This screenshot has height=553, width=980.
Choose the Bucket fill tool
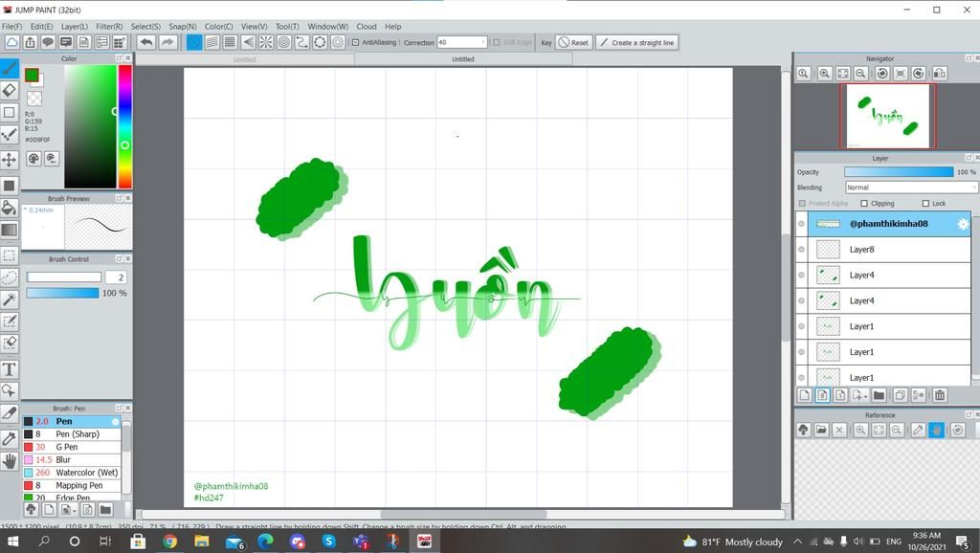[10, 207]
